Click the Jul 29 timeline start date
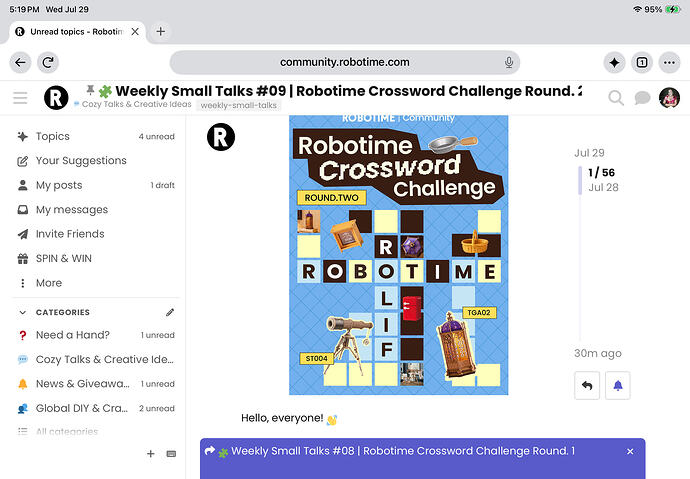This screenshot has width=690, height=479. pos(589,153)
